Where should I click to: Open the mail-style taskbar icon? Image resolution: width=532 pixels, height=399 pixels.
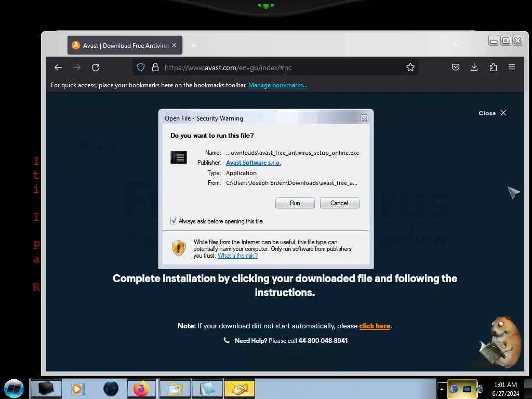click(x=175, y=389)
